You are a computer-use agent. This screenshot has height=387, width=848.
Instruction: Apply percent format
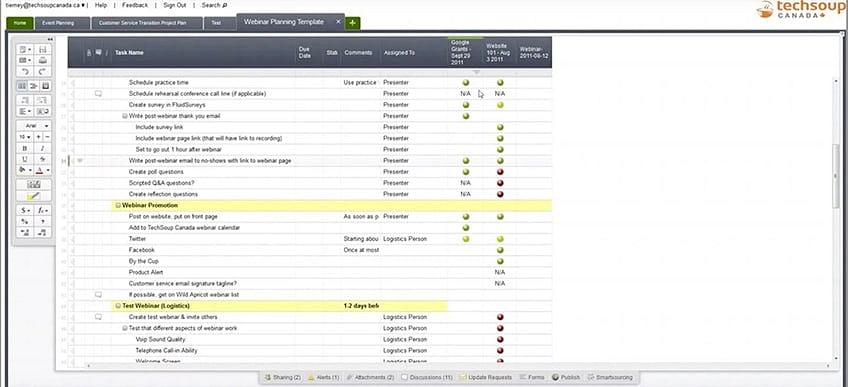(24, 221)
